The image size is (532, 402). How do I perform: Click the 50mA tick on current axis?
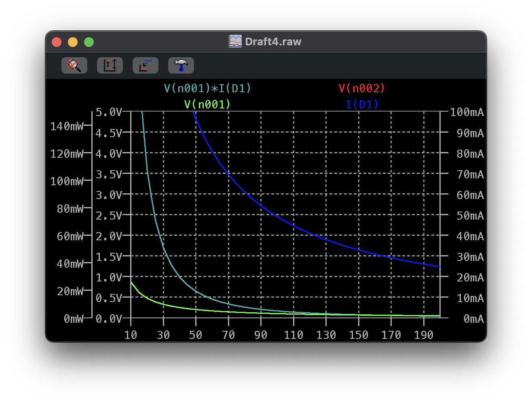click(470, 216)
